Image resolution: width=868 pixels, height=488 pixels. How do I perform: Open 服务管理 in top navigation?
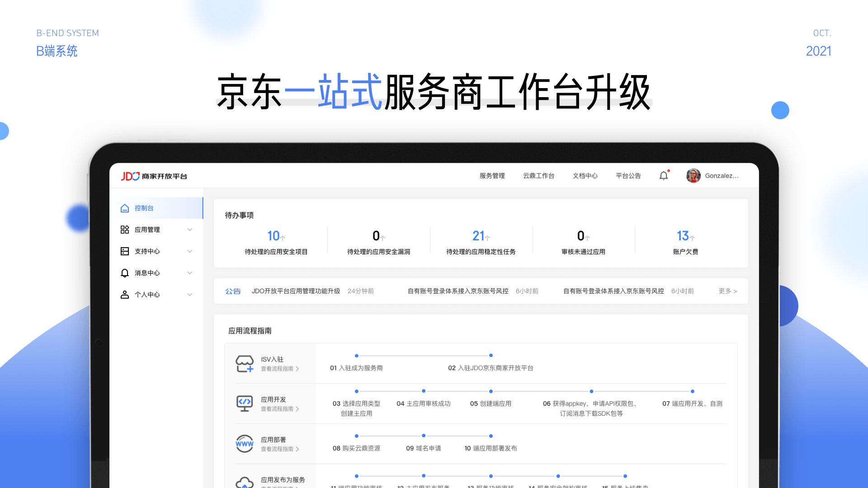(x=492, y=176)
